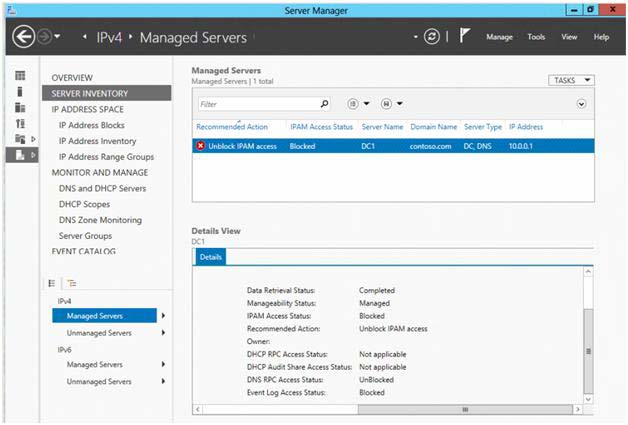Screen dimensions: 628x425
Task: Click the refresh icon in the header
Action: tap(432, 37)
